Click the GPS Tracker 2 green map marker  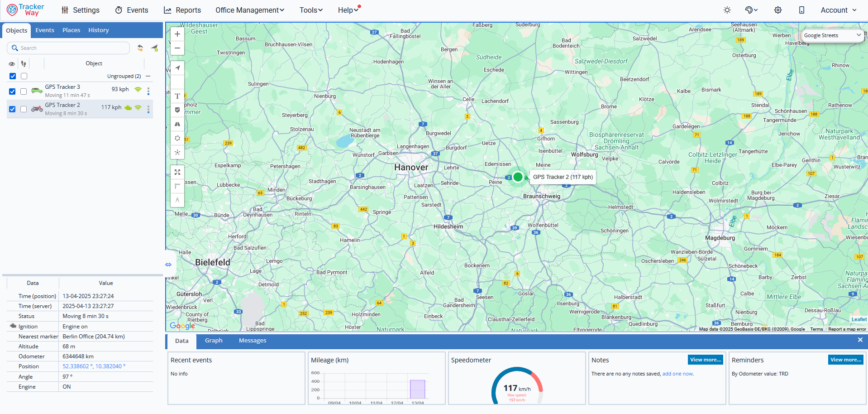tap(518, 177)
